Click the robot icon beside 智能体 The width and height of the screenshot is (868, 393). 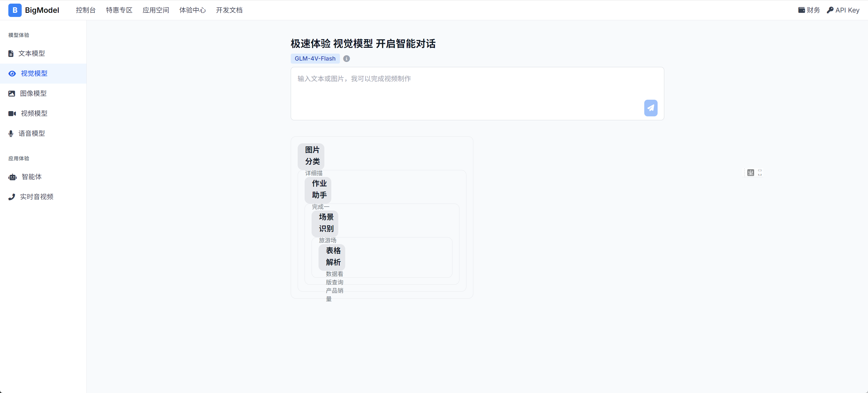pos(13,177)
